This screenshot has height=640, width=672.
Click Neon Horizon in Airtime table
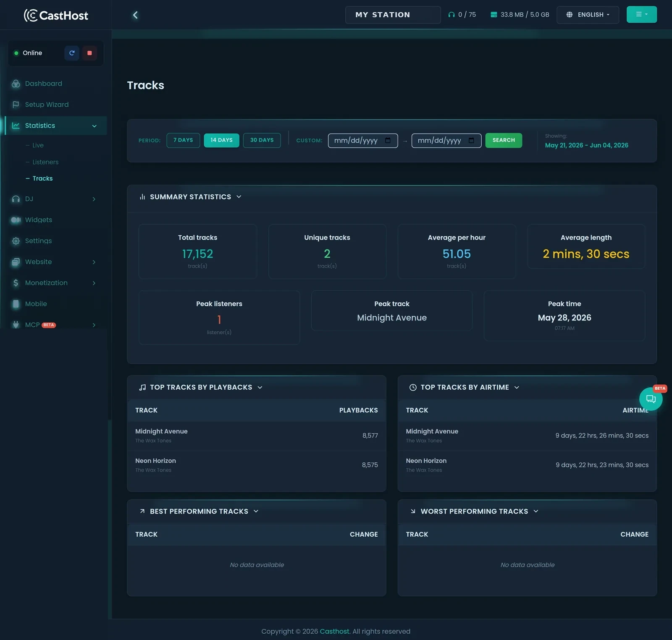426,461
